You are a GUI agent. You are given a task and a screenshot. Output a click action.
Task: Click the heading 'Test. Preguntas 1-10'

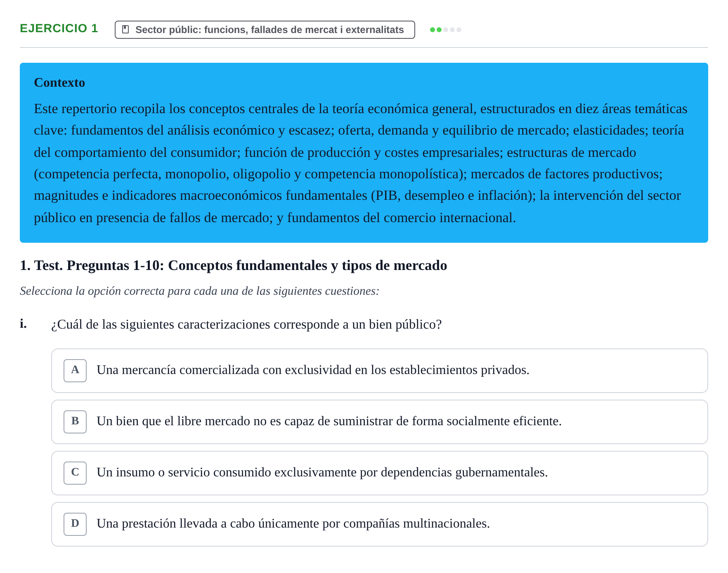(233, 265)
